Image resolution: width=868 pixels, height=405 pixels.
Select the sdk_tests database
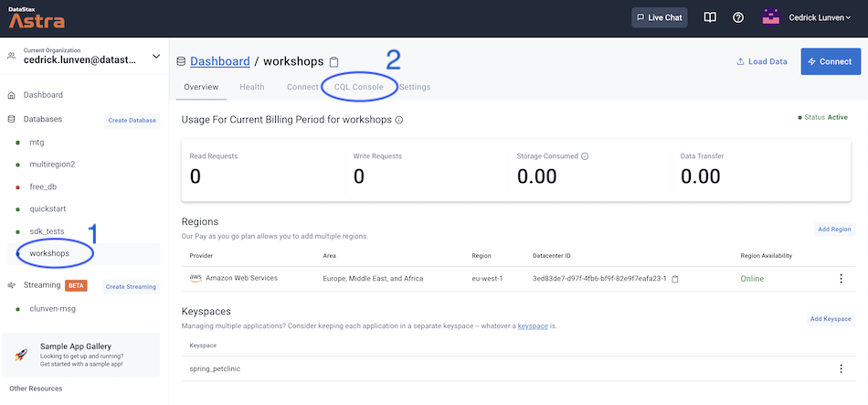click(47, 231)
